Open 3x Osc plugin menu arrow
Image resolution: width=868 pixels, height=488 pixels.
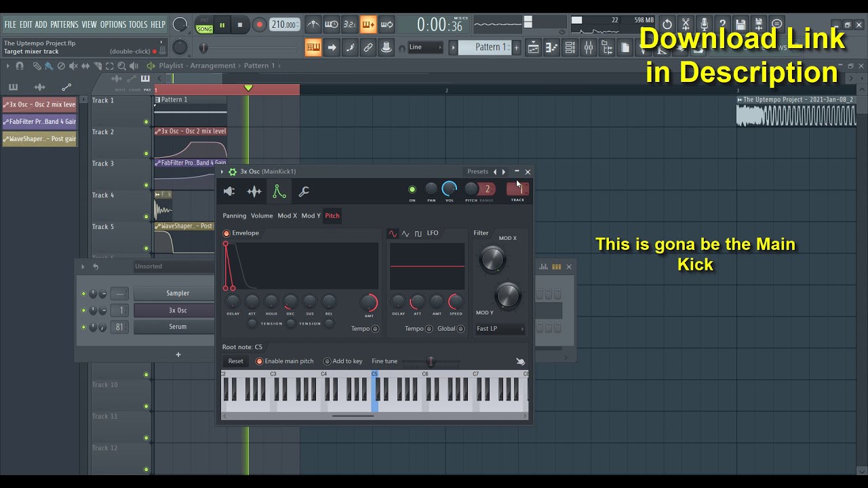tap(222, 172)
